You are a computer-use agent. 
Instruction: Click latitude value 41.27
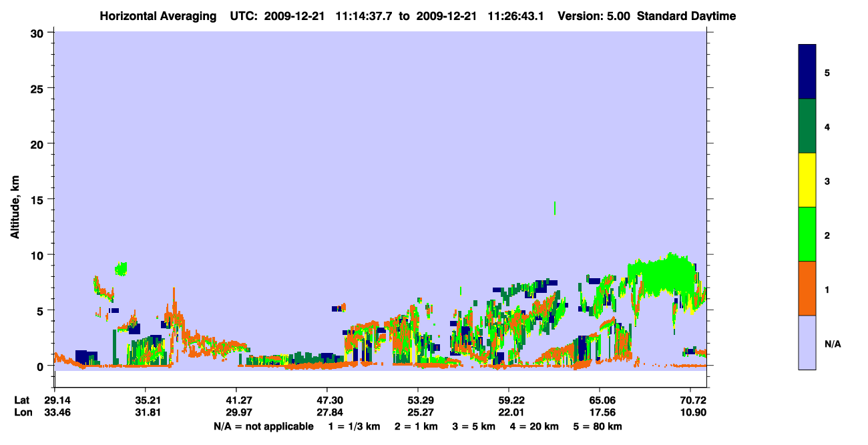(x=236, y=400)
